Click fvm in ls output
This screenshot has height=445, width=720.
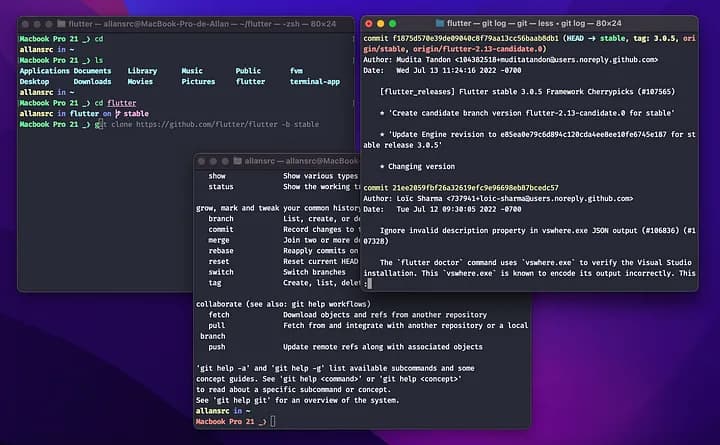pos(296,71)
